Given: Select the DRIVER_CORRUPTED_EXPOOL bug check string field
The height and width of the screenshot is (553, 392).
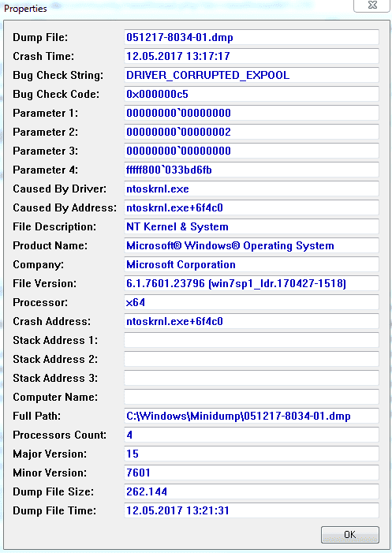Looking at the screenshot, I should click(252, 75).
